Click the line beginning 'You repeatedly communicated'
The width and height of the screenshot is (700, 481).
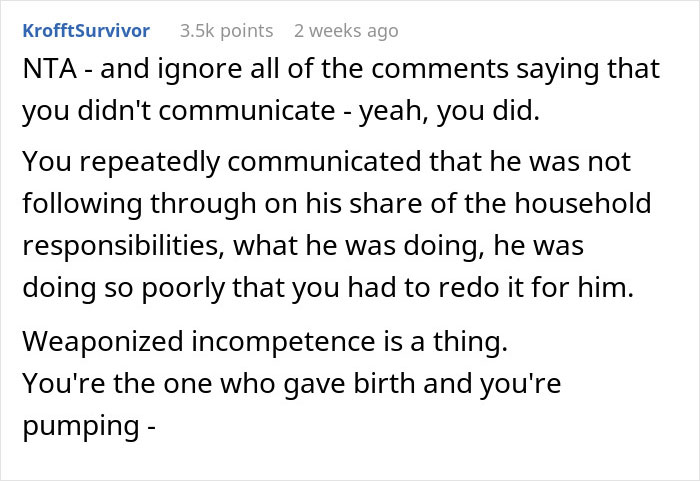click(x=325, y=161)
